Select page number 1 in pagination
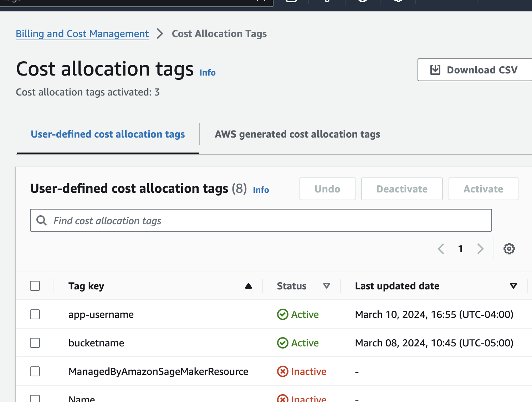The width and height of the screenshot is (532, 402). pos(461,249)
